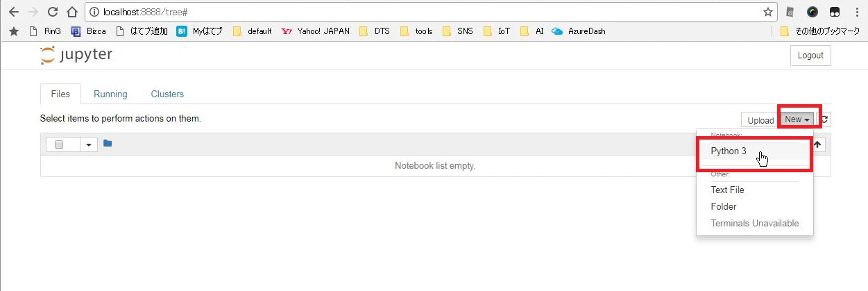
Task: Switch to the Clusters tab
Action: point(167,94)
